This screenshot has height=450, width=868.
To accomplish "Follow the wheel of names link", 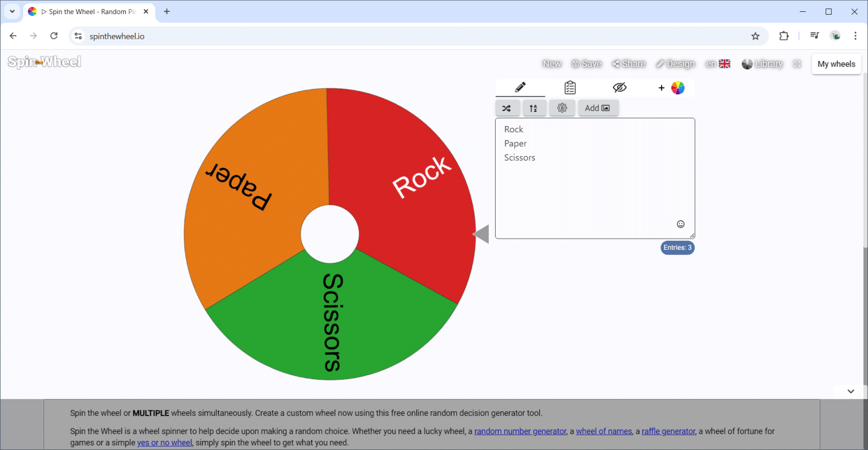I will 604,431.
